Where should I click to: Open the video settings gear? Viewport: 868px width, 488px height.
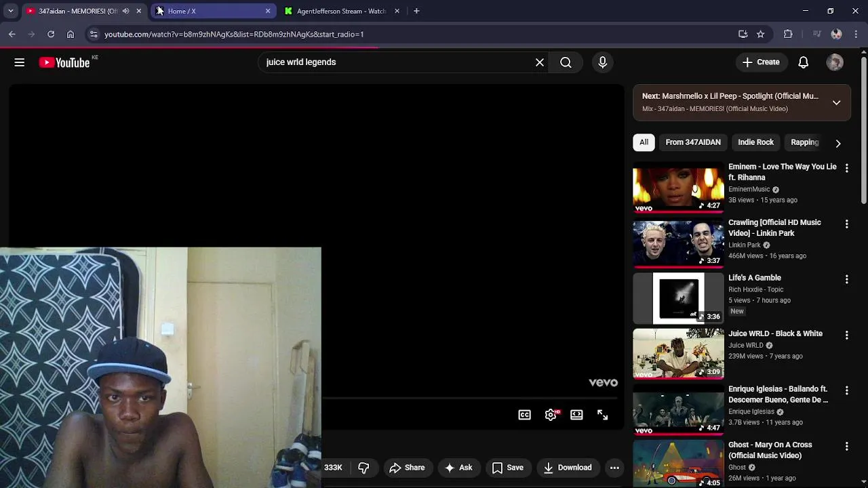(551, 415)
